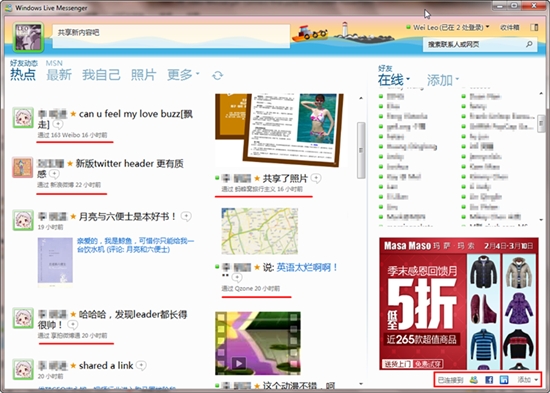
Task: Comment on 月亮与六便士是本好书 post
Action: click(x=186, y=217)
